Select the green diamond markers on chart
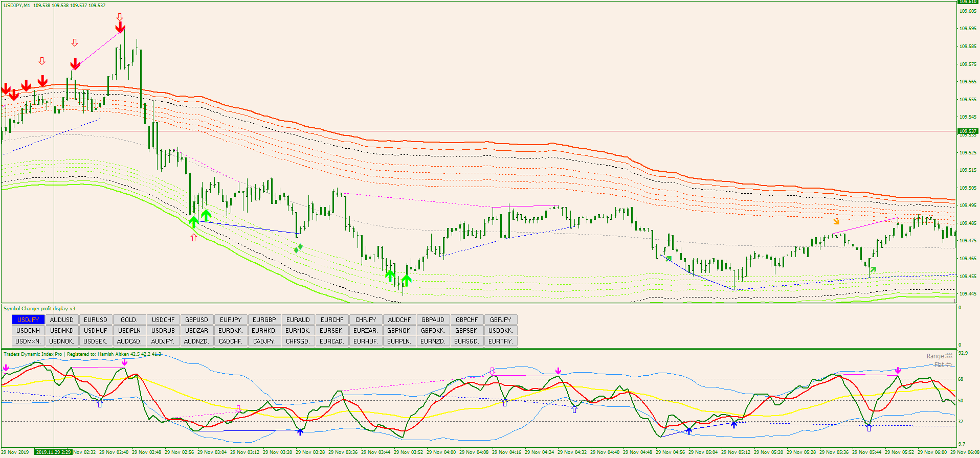The height and width of the screenshot is (458, 980). click(x=298, y=248)
